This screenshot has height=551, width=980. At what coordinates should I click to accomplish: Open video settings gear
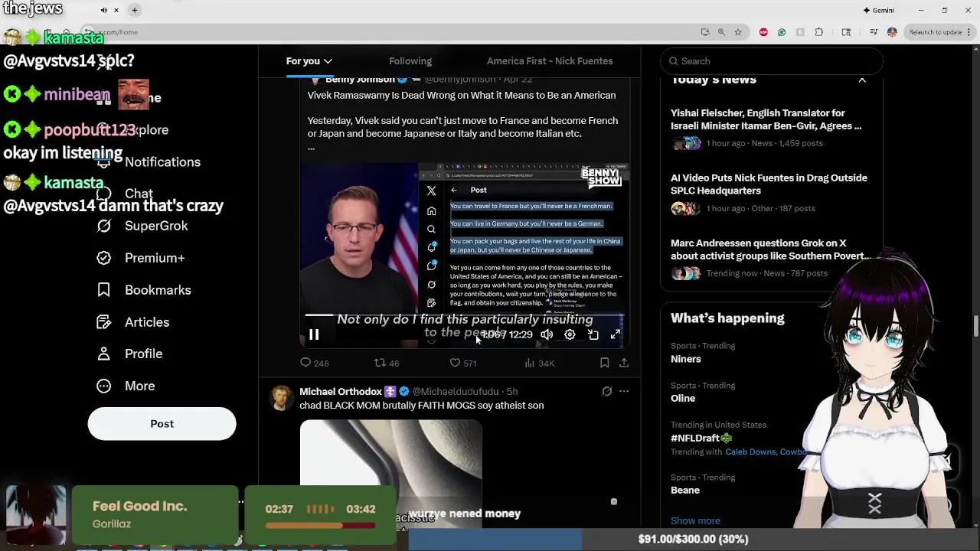tap(570, 334)
